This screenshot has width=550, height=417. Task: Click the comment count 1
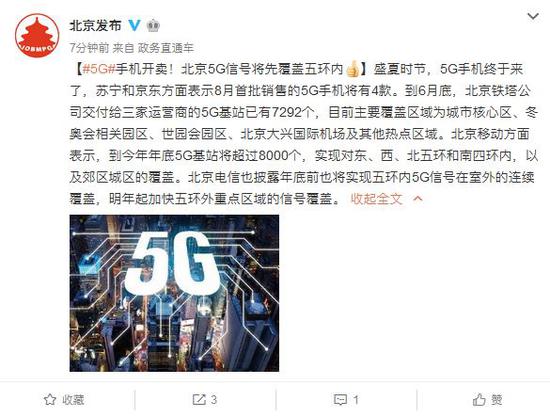(x=356, y=399)
